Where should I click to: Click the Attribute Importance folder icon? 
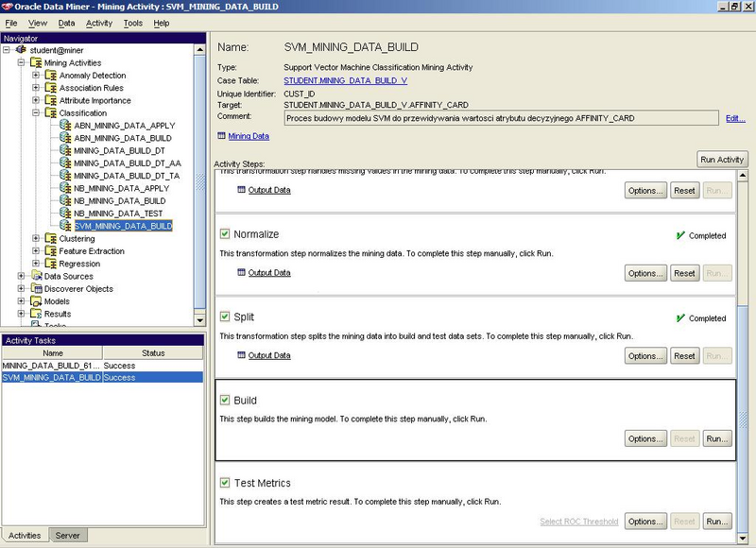(51, 100)
